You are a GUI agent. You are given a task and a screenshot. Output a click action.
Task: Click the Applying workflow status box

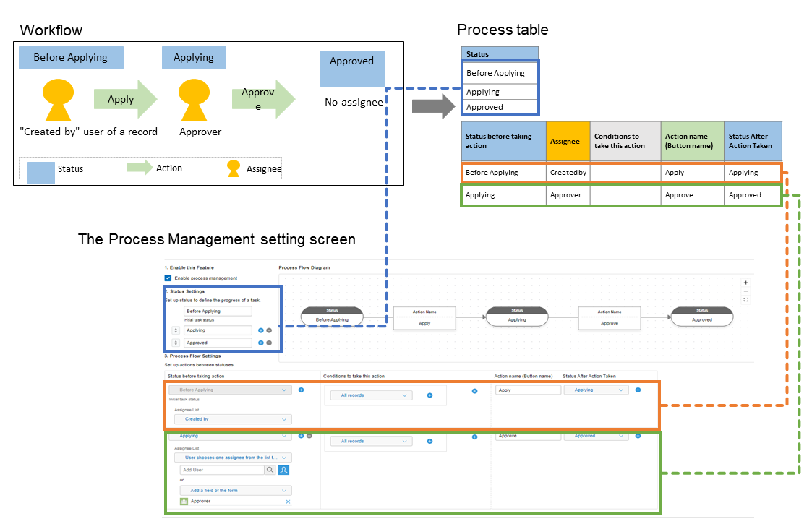coord(194,58)
